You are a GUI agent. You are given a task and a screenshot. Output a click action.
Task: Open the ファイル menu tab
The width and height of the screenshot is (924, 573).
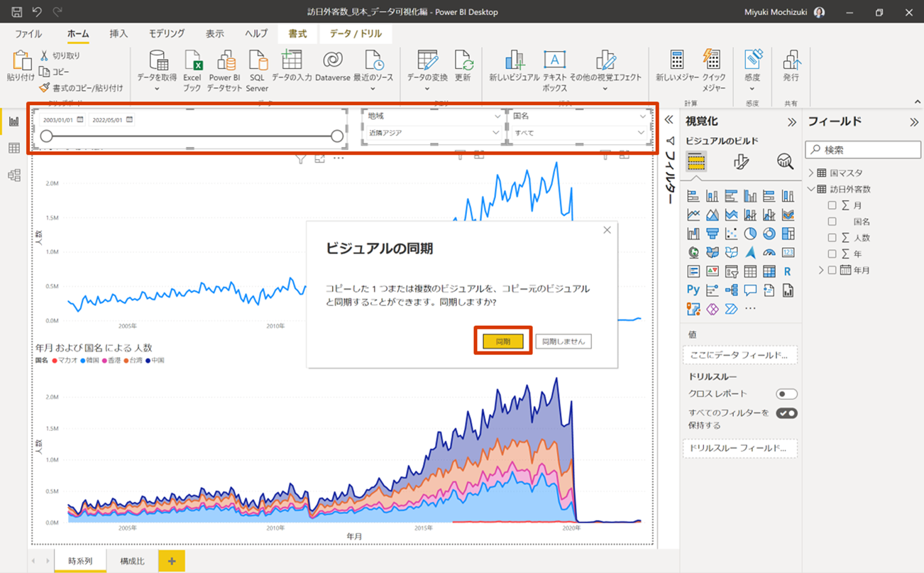[x=28, y=33]
